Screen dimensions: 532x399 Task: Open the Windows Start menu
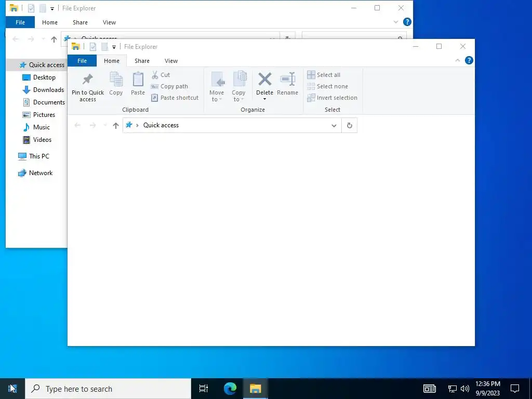click(x=12, y=389)
